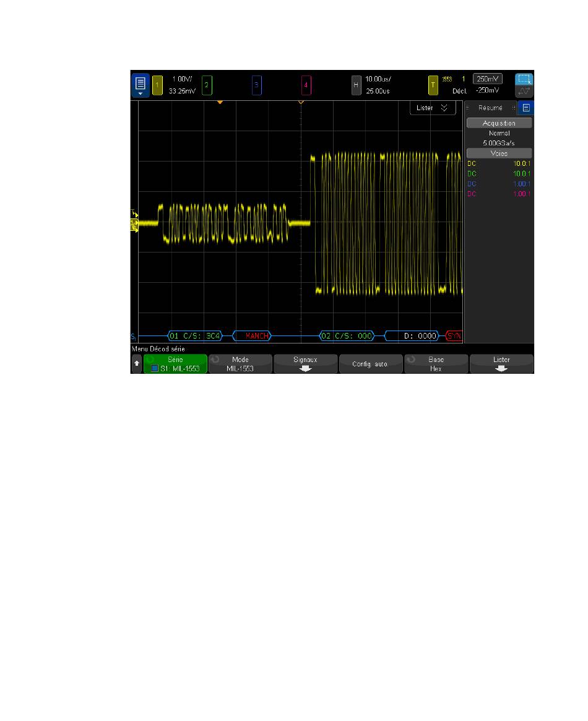Open the Voies panel header

coord(499,153)
